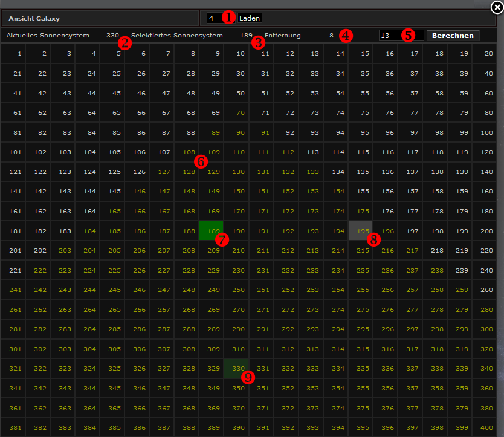The image size is (504, 437).
Task: Click the Berechnen button
Action: tap(453, 36)
